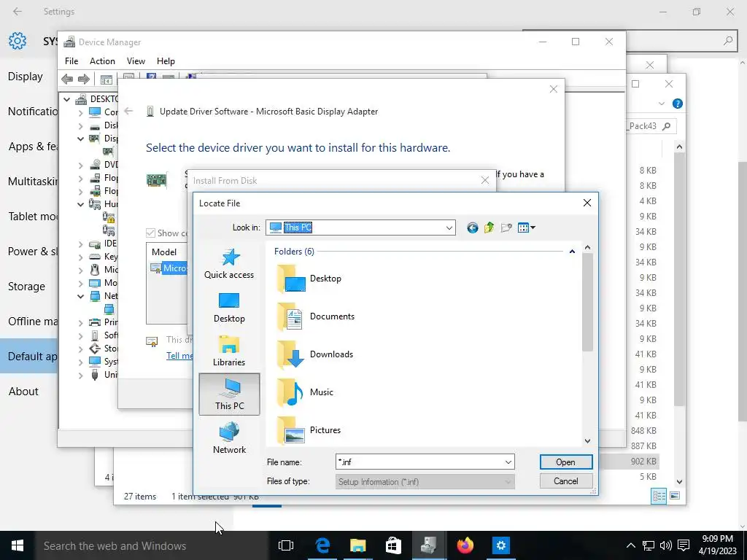Click the Tell me link in driver wizard
Screen dimensions: 747x560
pyautogui.click(x=179, y=356)
